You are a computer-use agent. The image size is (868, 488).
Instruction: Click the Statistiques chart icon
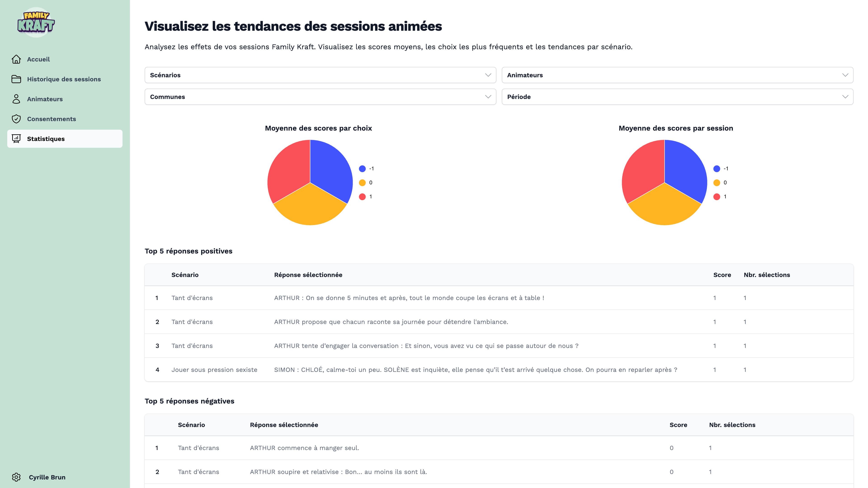(x=16, y=139)
